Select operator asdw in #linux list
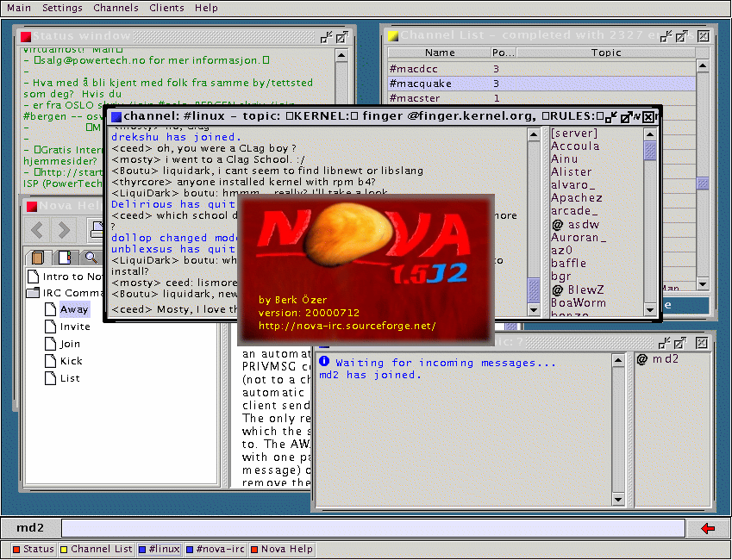This screenshot has width=732, height=560. pos(576,225)
